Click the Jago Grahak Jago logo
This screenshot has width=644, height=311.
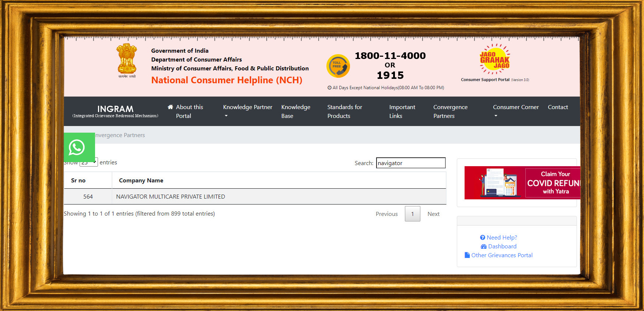pyautogui.click(x=494, y=60)
